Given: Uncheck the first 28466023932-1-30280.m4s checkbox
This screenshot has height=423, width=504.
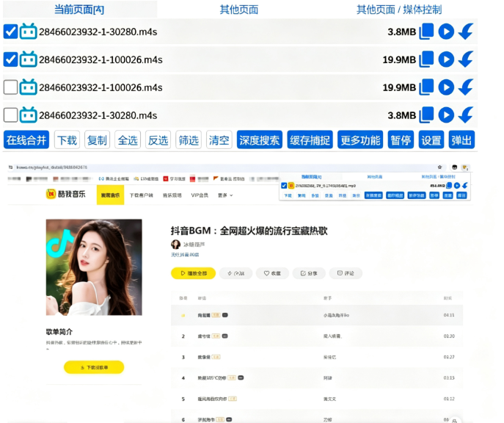Looking at the screenshot, I should (10, 32).
